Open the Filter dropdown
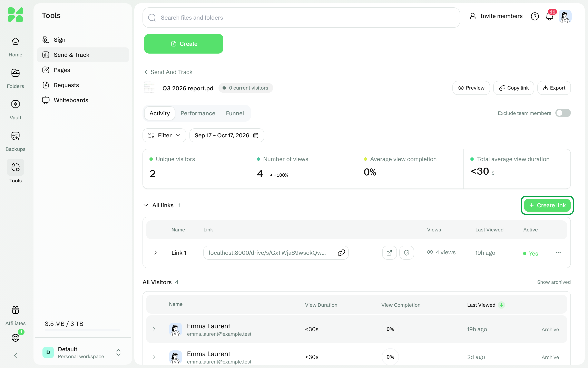Image resolution: width=588 pixels, height=368 pixels. coord(164,135)
